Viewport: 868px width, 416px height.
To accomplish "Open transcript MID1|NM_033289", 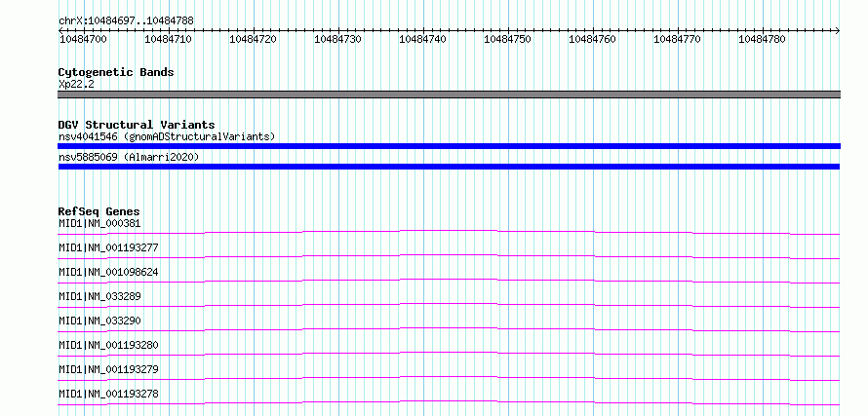I will pos(99,296).
